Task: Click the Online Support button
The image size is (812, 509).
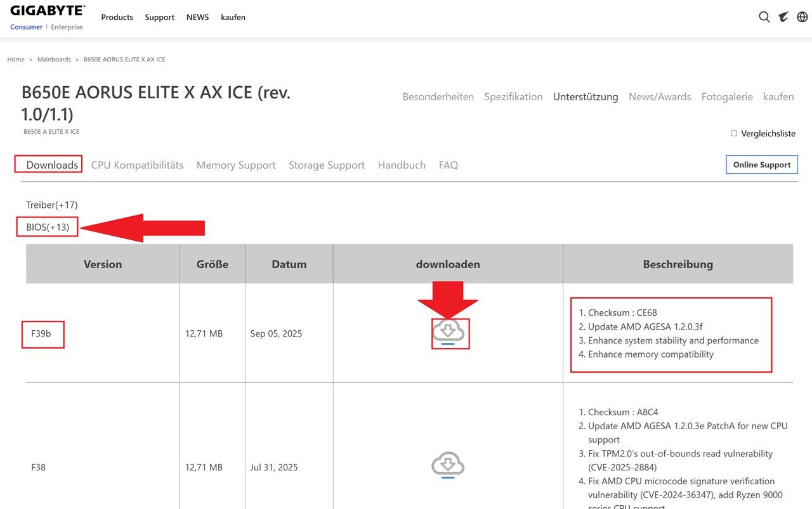Action: tap(762, 165)
